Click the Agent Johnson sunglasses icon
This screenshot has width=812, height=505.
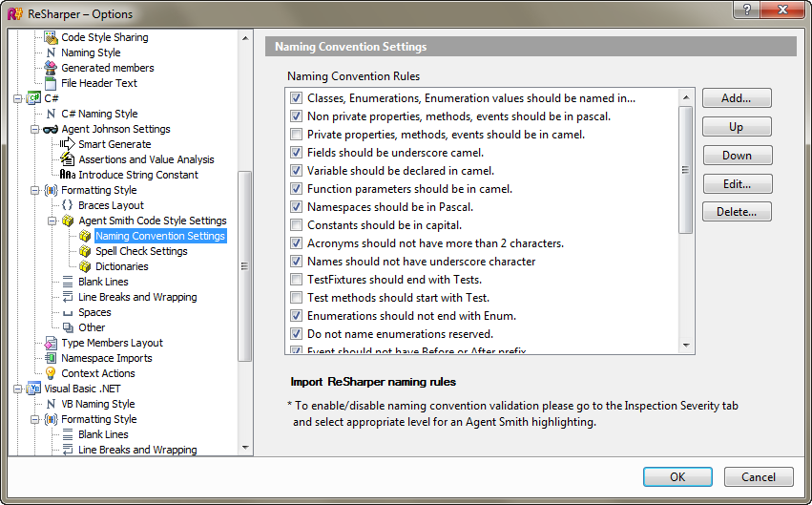pyautogui.click(x=51, y=129)
